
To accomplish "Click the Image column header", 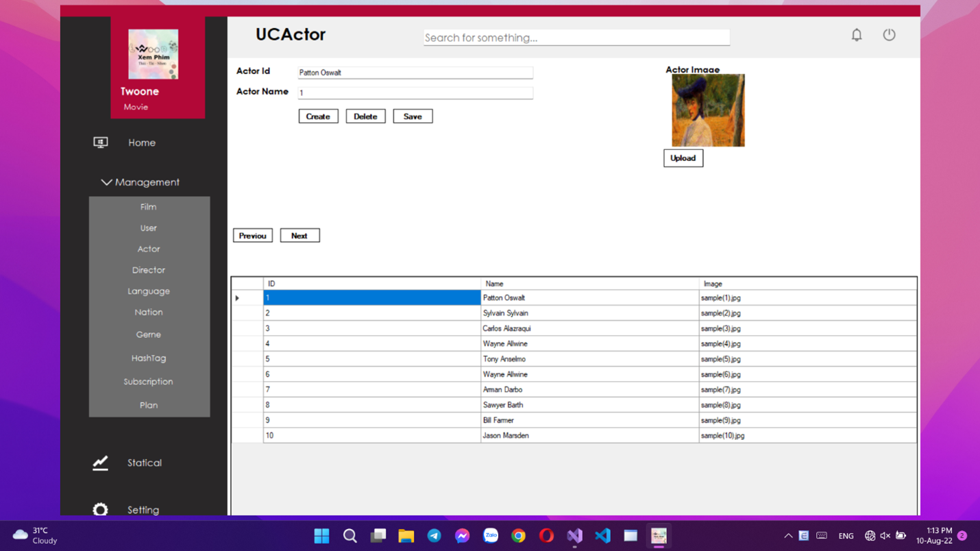I will [807, 284].
